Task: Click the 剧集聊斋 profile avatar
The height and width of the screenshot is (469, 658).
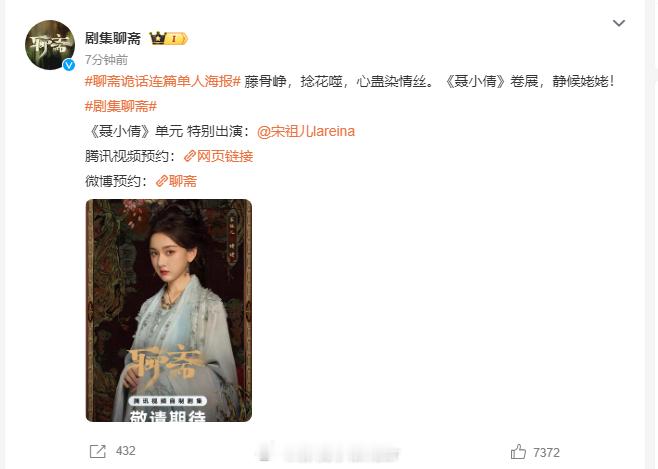Action: (x=50, y=45)
